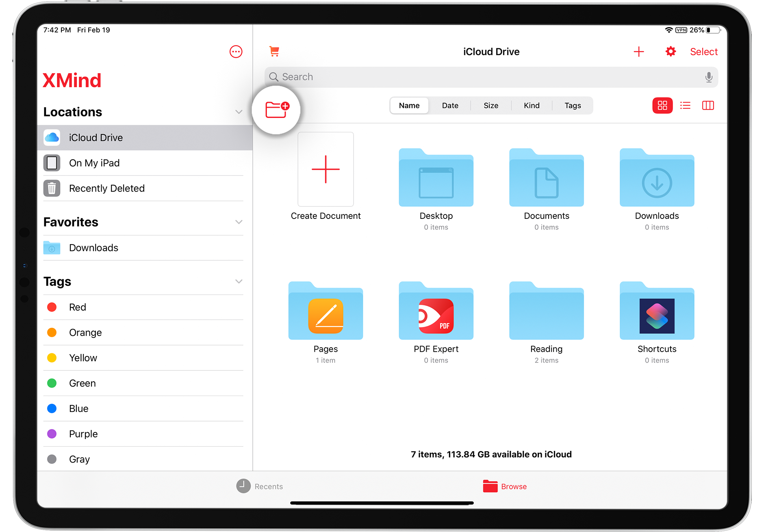
Task: Click the iCloud Drive title
Action: pyautogui.click(x=491, y=52)
